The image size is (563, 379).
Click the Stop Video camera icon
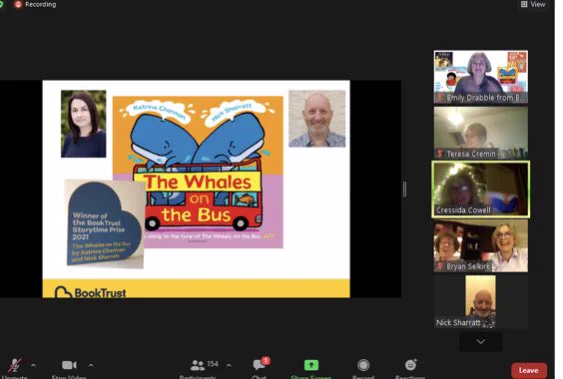69,365
